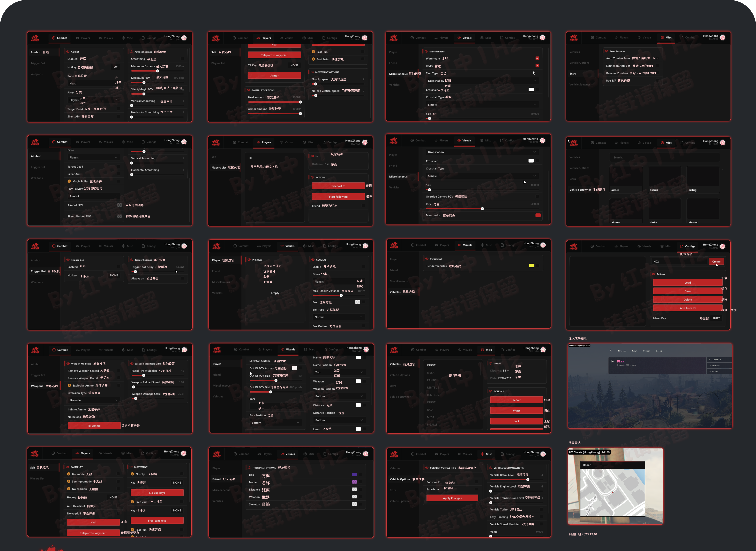The height and width of the screenshot is (551, 756).
Task: Click the eye icon beside Extra Features heading
Action: pos(606,51)
